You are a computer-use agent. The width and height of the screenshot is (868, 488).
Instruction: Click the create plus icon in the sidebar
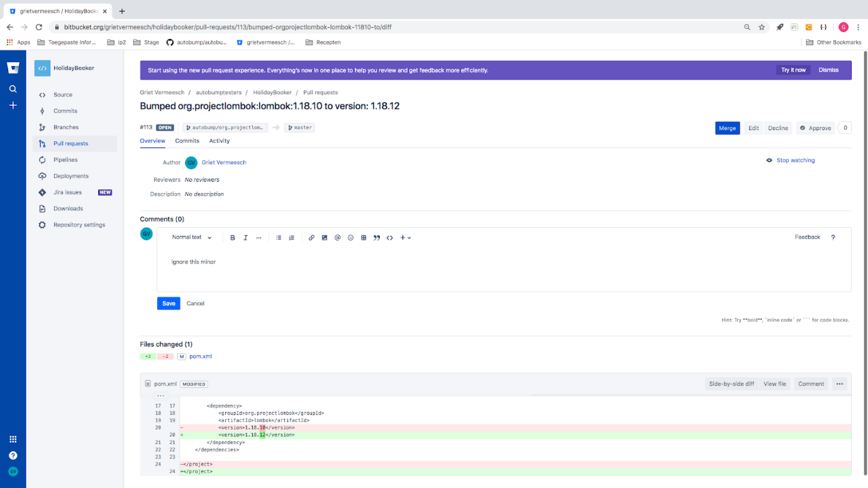pyautogui.click(x=13, y=106)
